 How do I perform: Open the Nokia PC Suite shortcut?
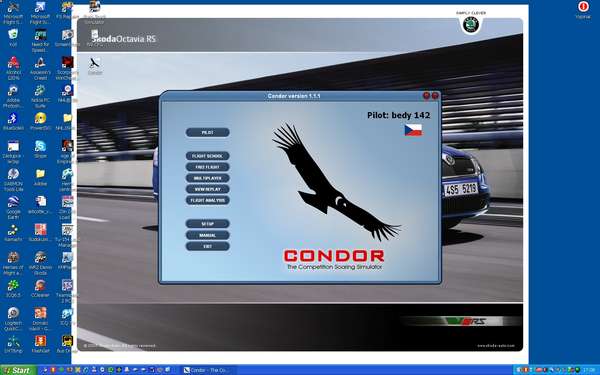coord(40,96)
